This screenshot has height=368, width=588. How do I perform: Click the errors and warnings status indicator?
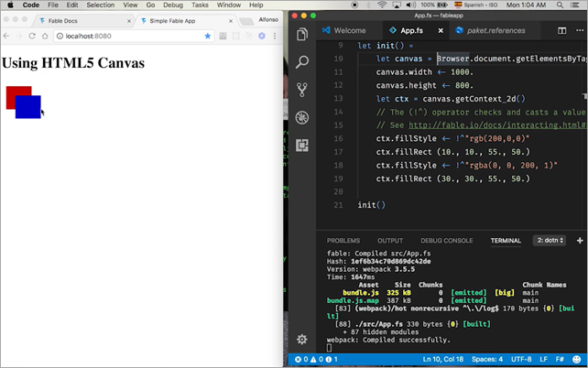(x=316, y=360)
